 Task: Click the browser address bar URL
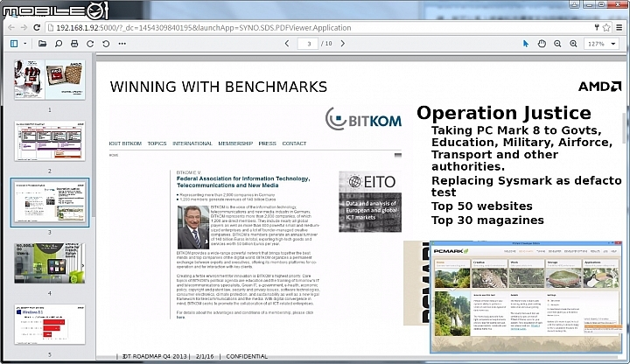(203, 27)
